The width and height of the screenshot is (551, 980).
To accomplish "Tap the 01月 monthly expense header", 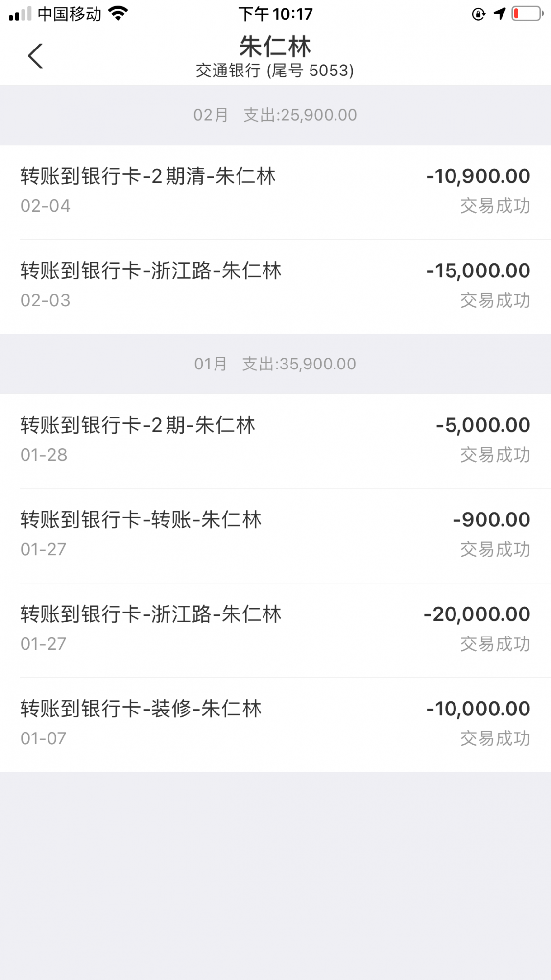I will click(275, 364).
